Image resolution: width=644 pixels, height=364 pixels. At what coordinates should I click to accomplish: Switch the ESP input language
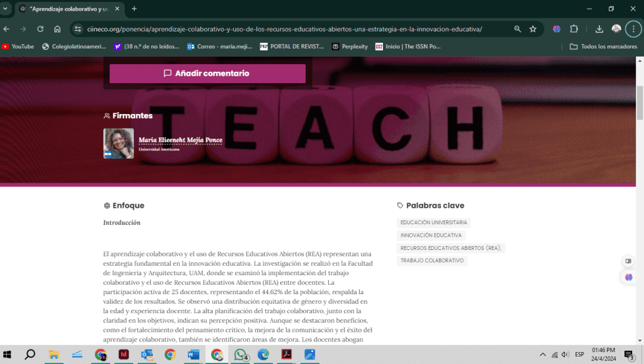579,355
